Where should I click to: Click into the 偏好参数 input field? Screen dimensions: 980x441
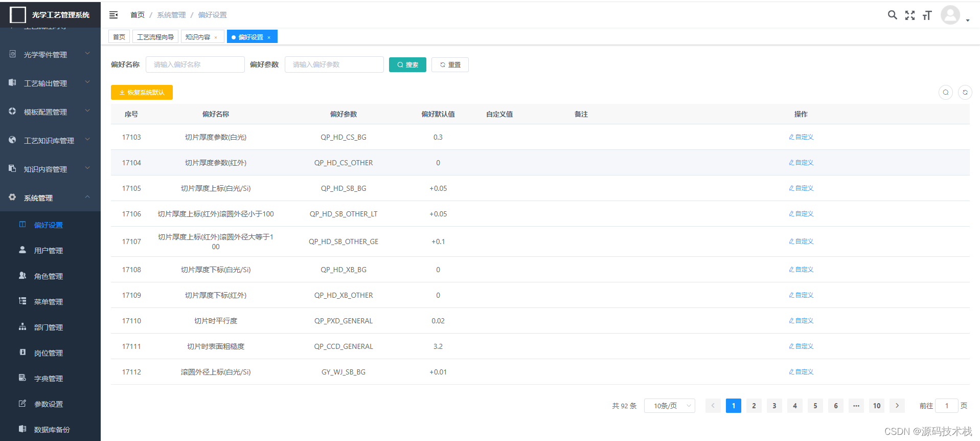point(334,64)
